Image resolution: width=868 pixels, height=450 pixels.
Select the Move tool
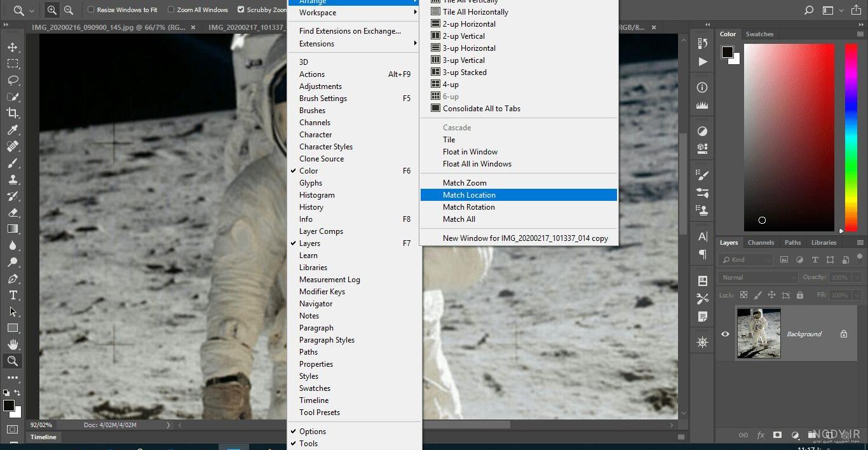point(13,47)
